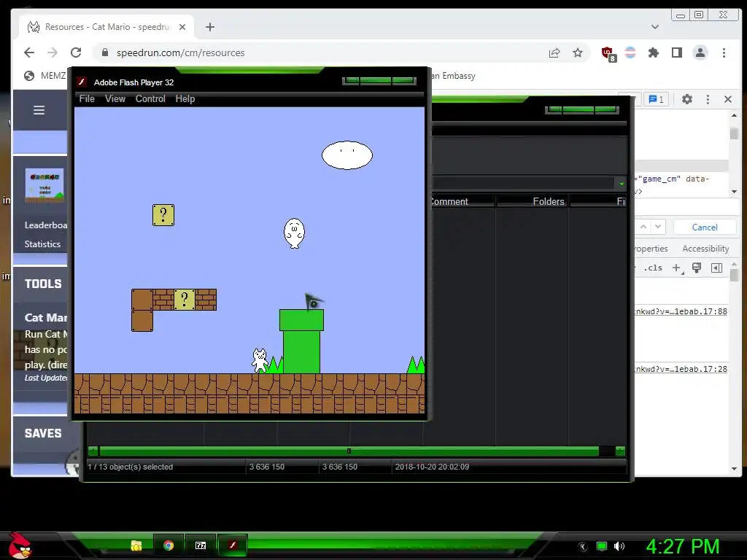Click the Flash Player title bar icon
The height and width of the screenshot is (560, 747).
(x=82, y=82)
